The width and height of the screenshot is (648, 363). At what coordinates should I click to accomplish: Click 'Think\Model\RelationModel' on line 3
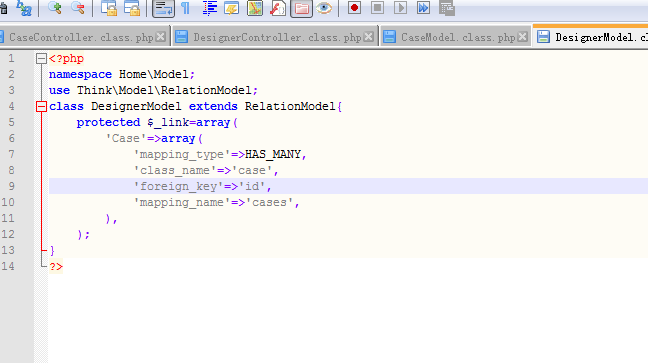click(x=164, y=90)
